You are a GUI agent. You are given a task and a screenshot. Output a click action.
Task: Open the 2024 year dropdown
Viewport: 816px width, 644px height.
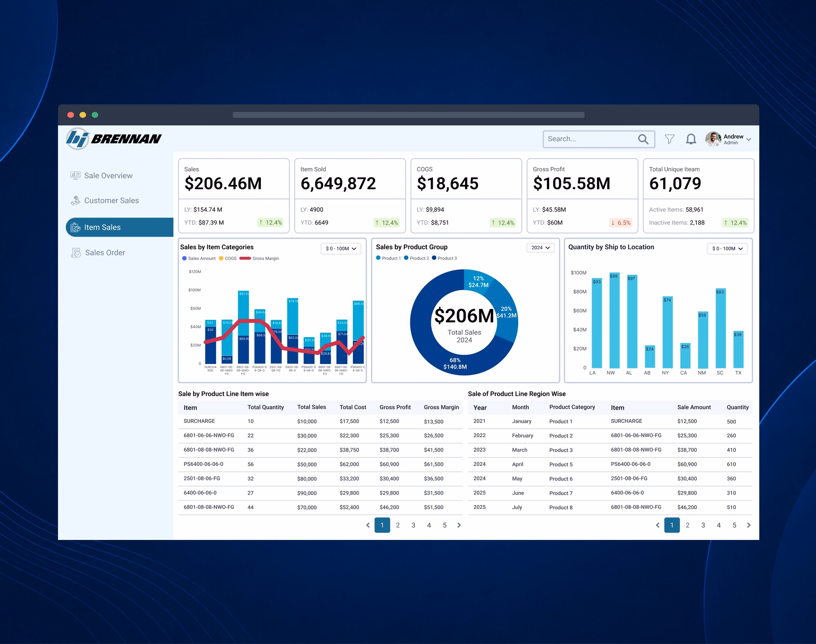pos(541,248)
